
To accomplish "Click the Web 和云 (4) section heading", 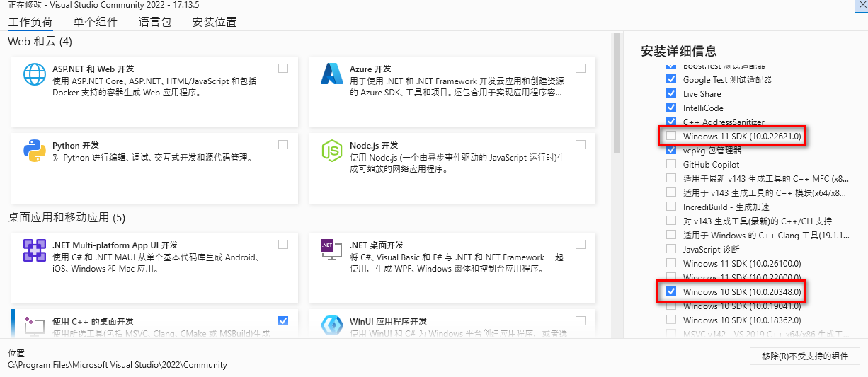I will tap(40, 42).
